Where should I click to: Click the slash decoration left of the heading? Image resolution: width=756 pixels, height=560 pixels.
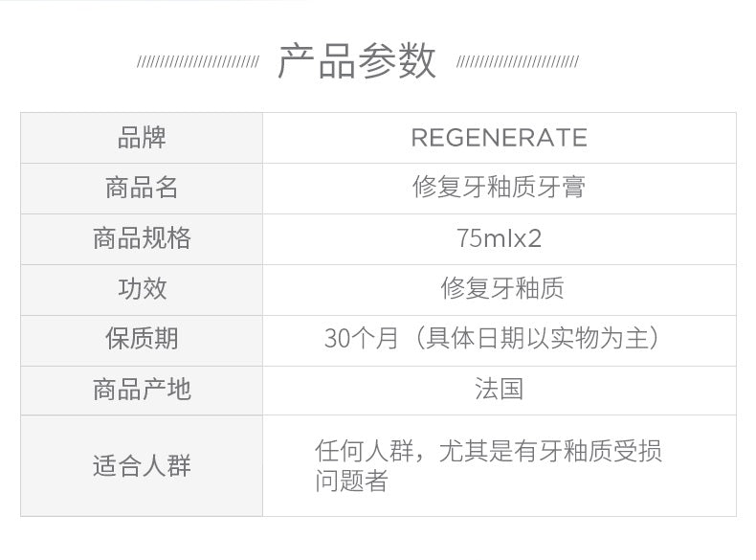(x=197, y=63)
